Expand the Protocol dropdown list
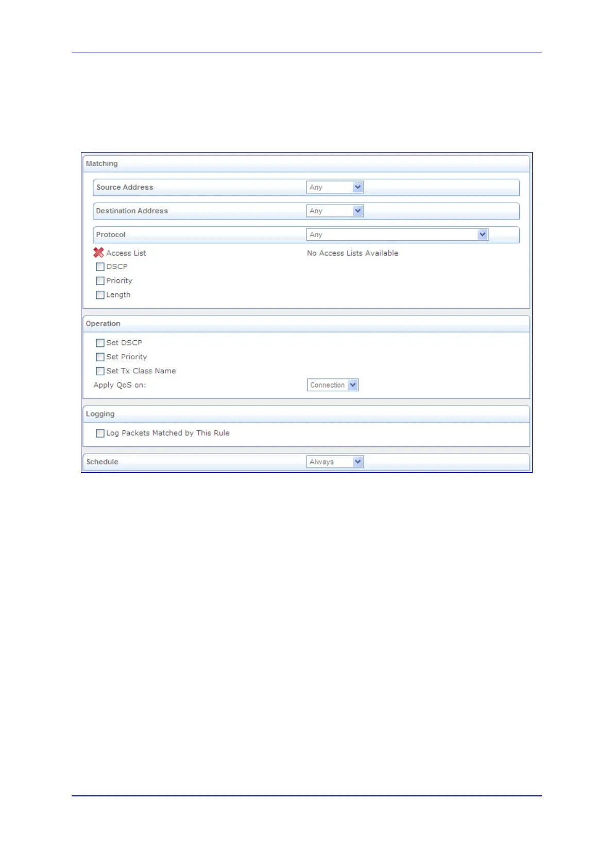 tap(397, 235)
